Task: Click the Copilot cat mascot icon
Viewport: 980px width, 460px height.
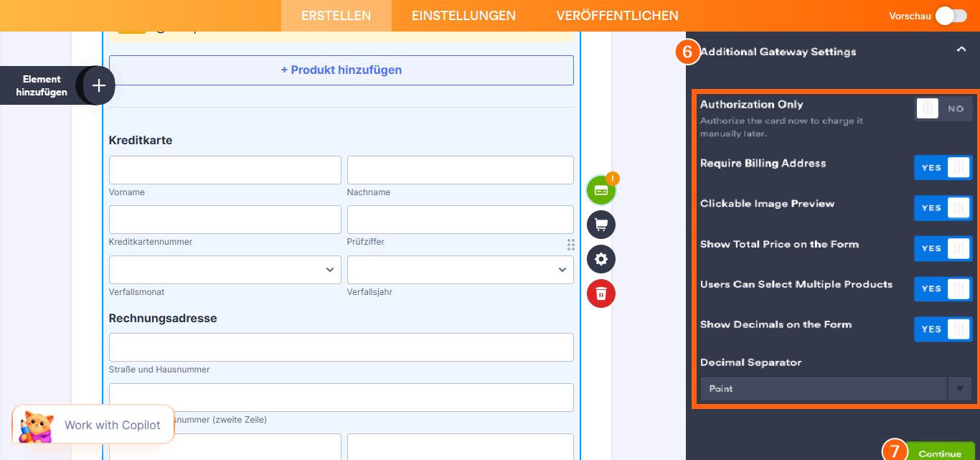Action: point(37,425)
